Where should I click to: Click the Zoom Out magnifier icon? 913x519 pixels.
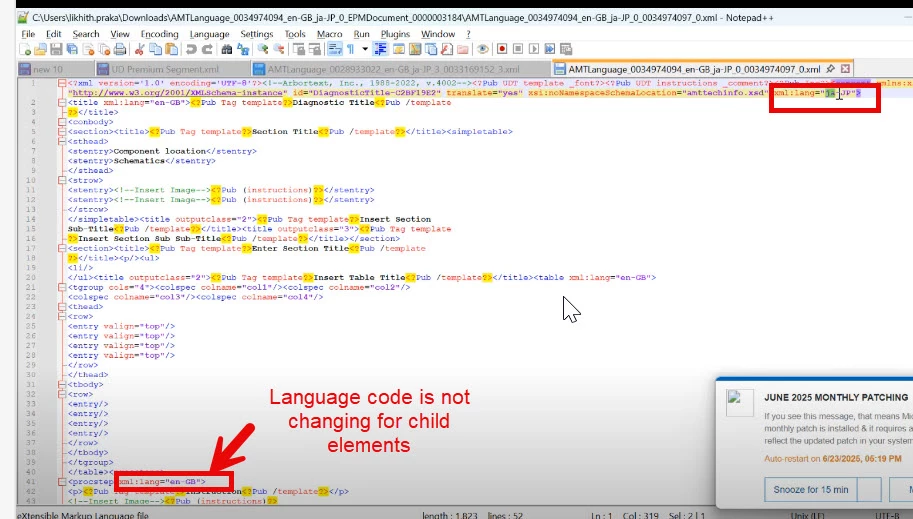(x=279, y=49)
